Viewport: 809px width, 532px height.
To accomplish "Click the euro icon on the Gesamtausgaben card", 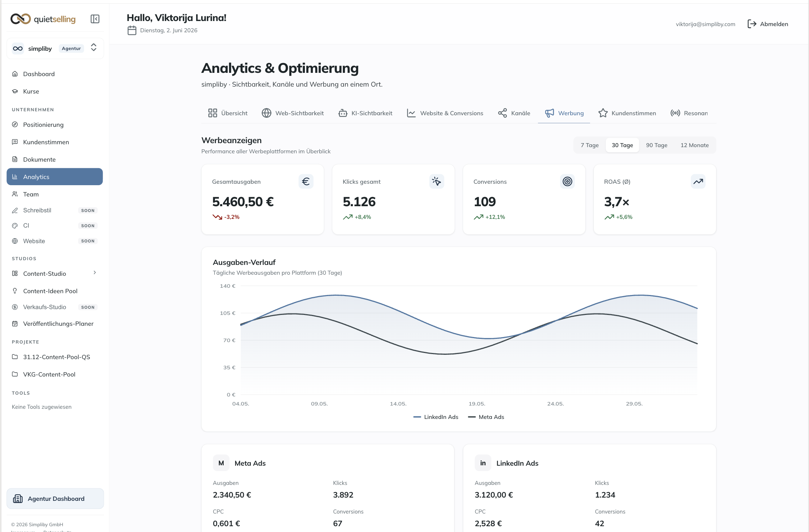I will pos(306,181).
